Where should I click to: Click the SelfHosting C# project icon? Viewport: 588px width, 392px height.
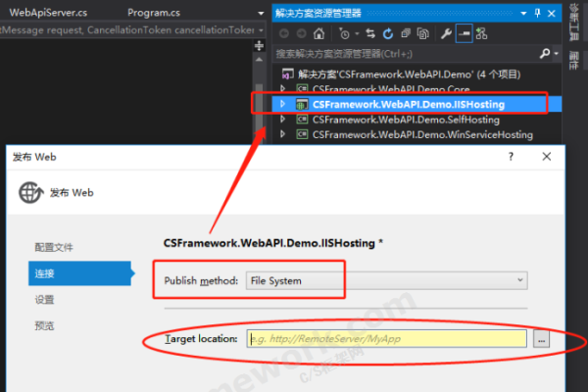(x=302, y=120)
